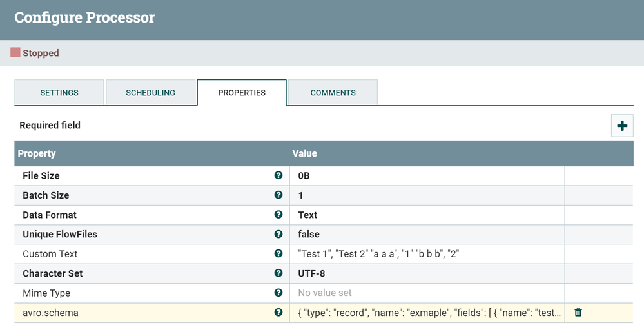Select the Batch Size property name
Image resolution: width=644 pixels, height=332 pixels.
click(46, 195)
